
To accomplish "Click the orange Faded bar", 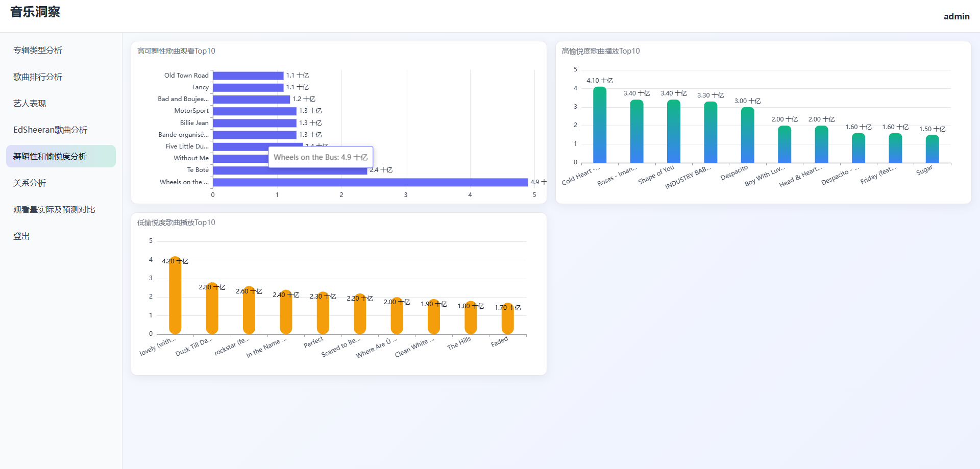I will click(507, 319).
